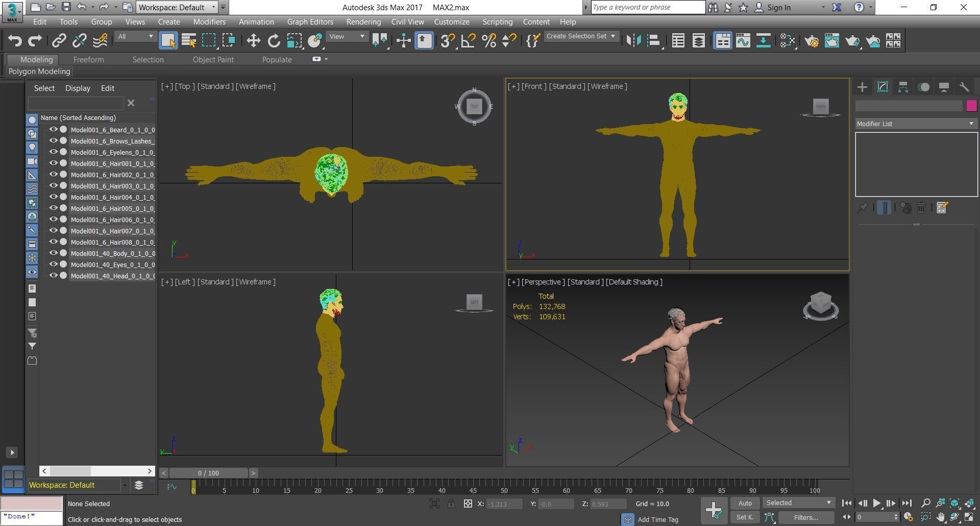Activate the Select and Scale tool

coord(294,41)
